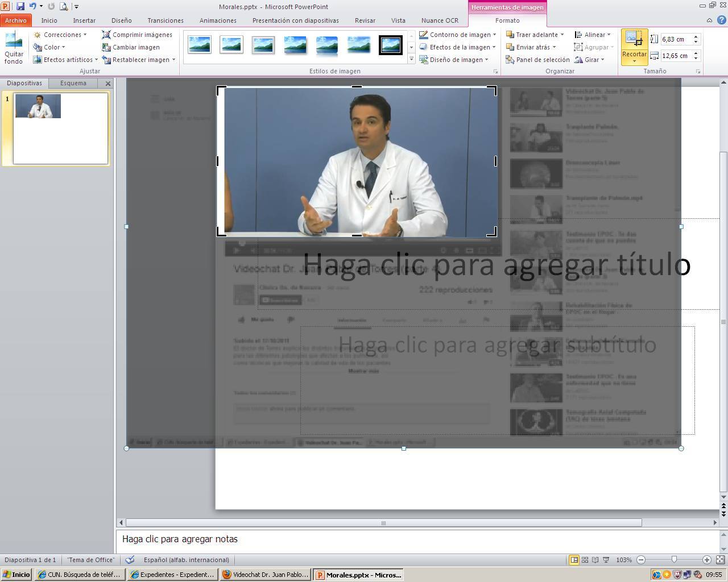Switch to Reading view

[595, 560]
